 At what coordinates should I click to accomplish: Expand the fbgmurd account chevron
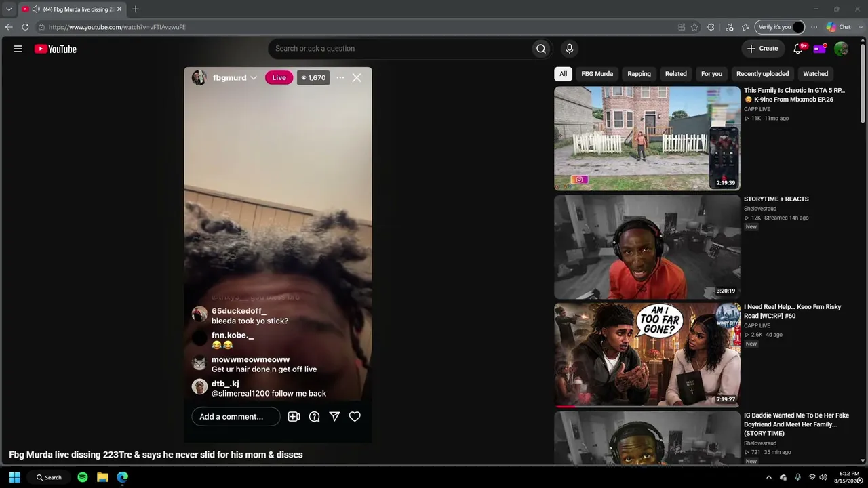point(254,78)
